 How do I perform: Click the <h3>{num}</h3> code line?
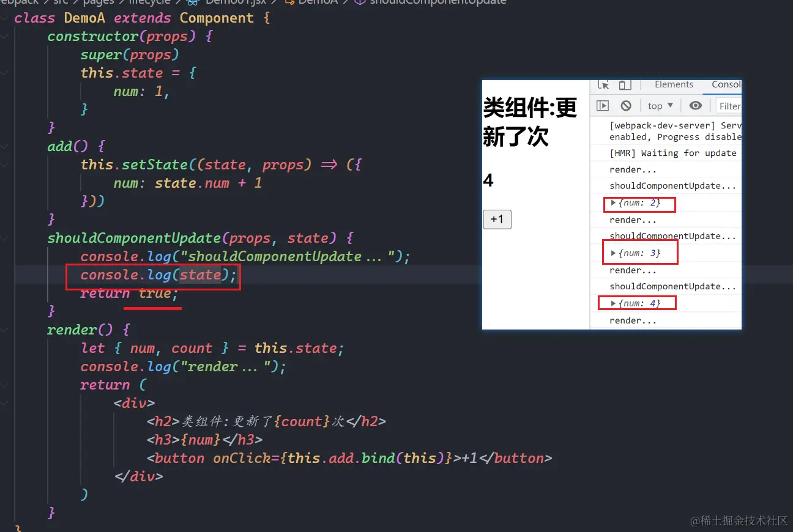[204, 440]
